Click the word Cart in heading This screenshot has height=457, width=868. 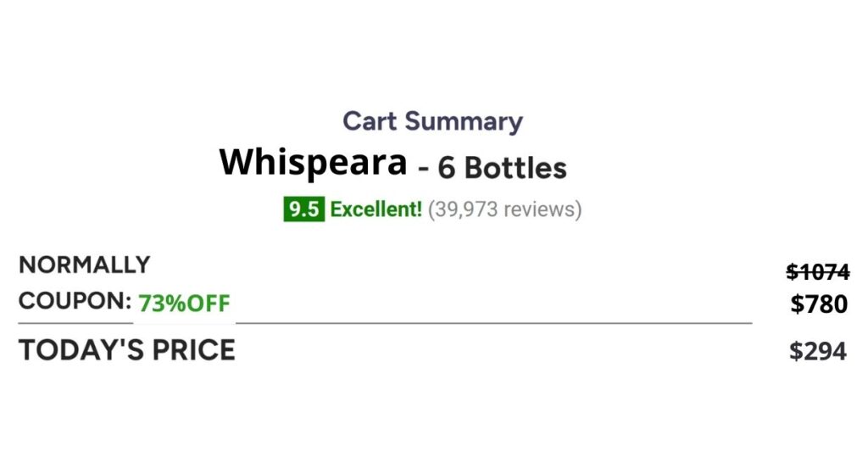tap(370, 121)
